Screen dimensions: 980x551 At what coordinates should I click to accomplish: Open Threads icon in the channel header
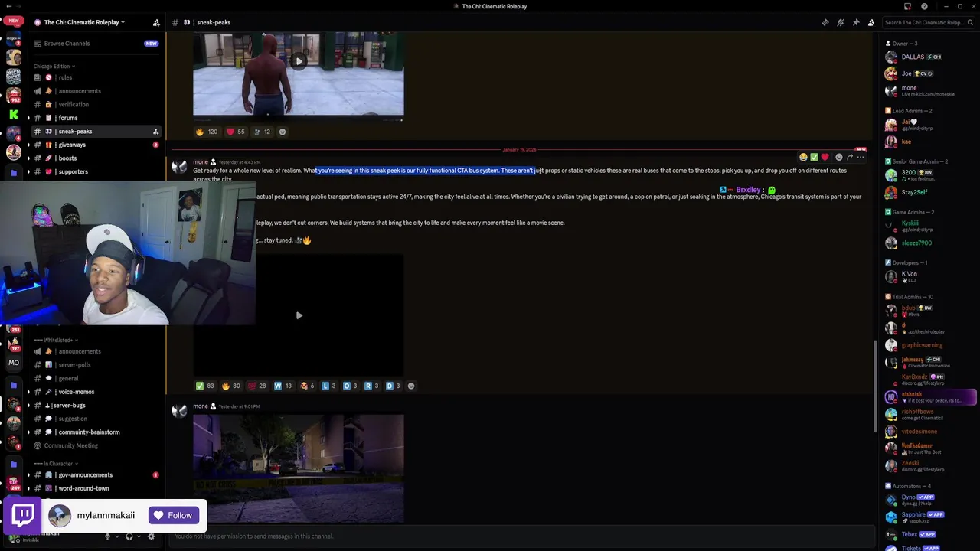[825, 22]
